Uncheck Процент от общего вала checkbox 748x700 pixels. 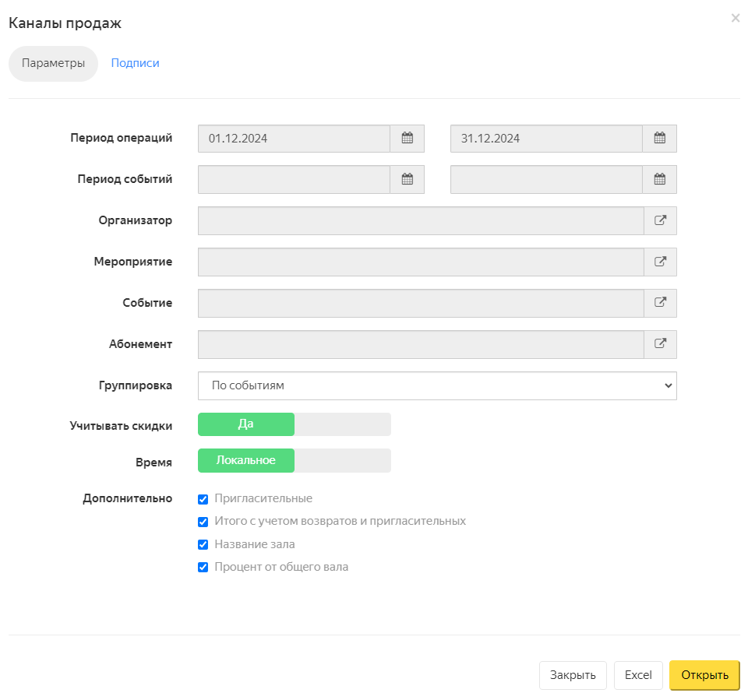click(203, 567)
